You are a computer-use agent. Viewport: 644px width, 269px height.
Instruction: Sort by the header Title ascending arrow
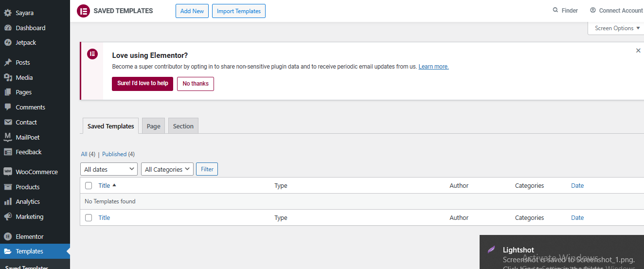(114, 185)
